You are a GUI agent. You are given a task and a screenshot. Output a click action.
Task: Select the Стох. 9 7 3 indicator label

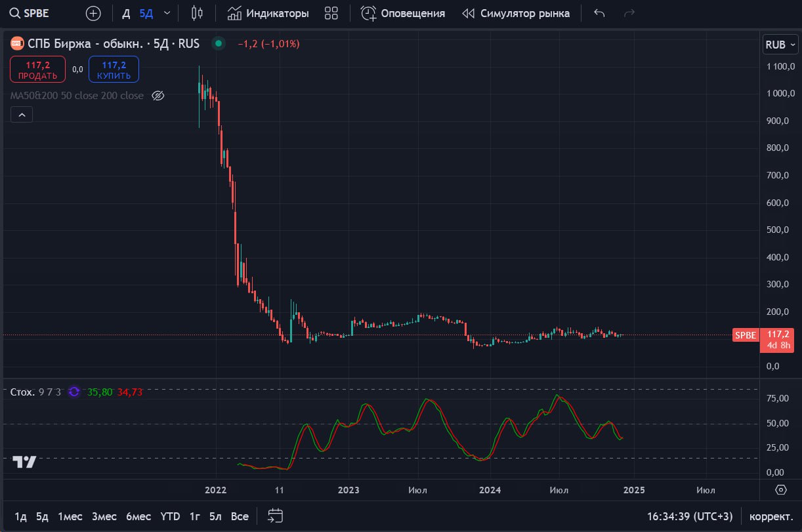click(x=35, y=392)
